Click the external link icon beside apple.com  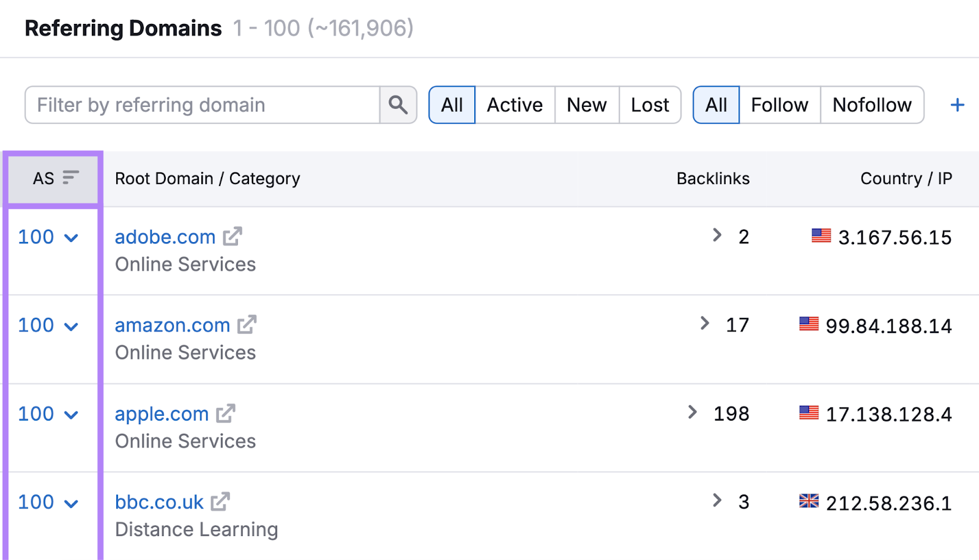[226, 413]
